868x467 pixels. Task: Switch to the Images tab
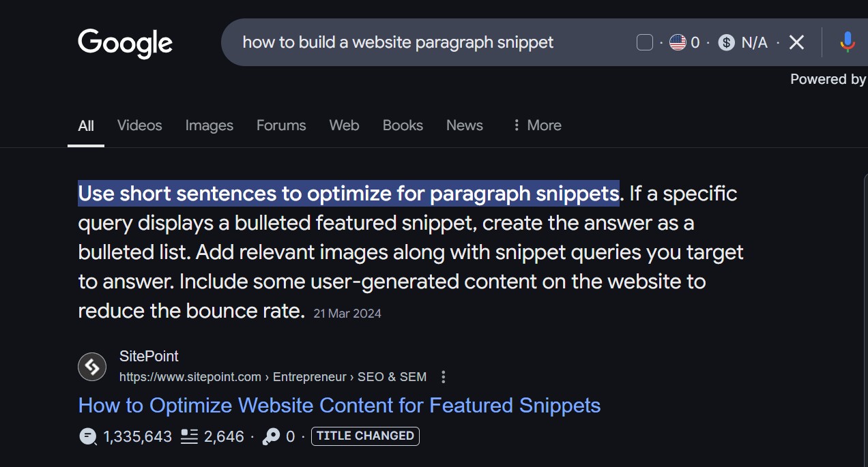209,125
